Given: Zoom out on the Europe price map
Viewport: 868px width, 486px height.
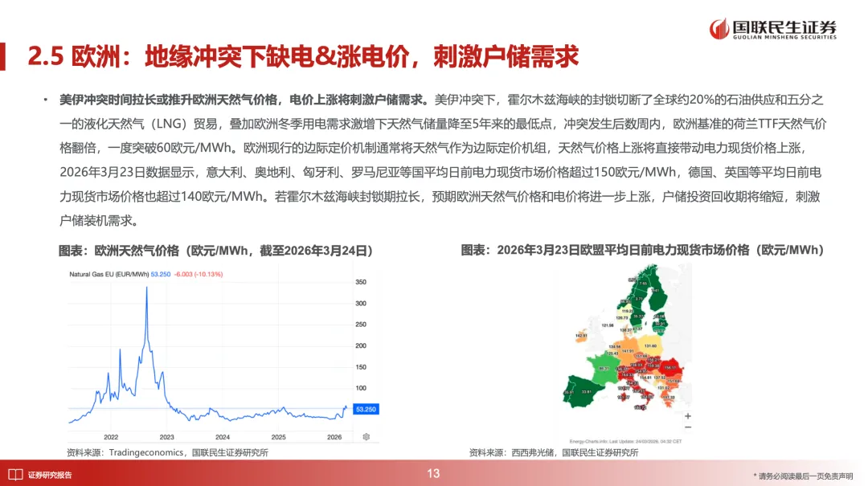Looking at the screenshot, I should (688, 427).
